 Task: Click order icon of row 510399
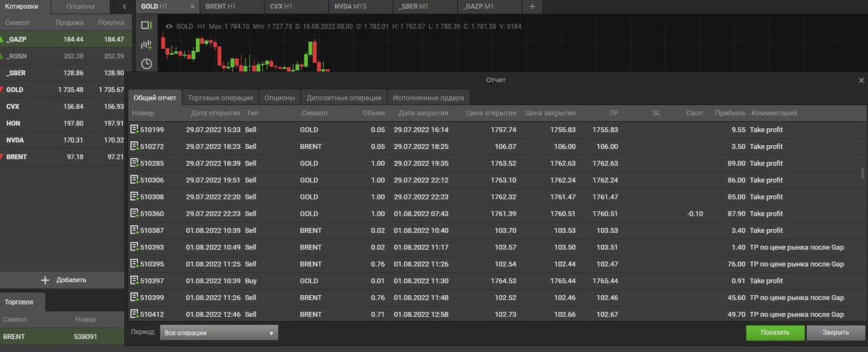pyautogui.click(x=134, y=298)
